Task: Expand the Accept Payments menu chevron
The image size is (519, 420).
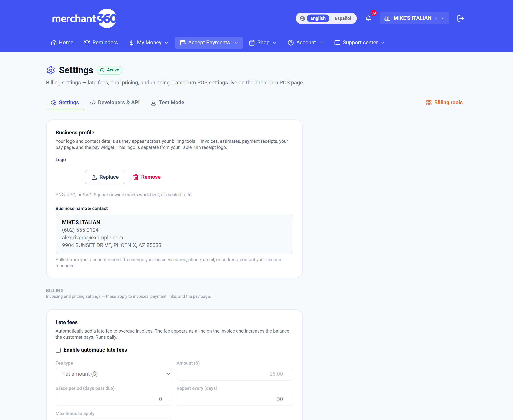Action: [x=236, y=43]
